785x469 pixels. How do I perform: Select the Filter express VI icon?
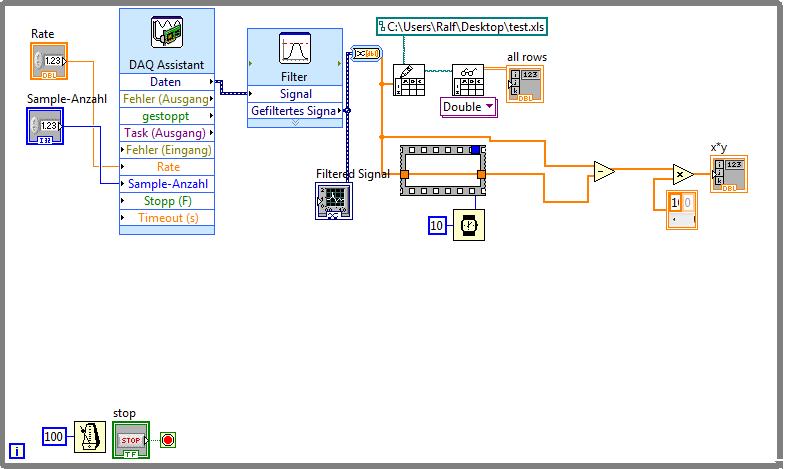pos(295,49)
